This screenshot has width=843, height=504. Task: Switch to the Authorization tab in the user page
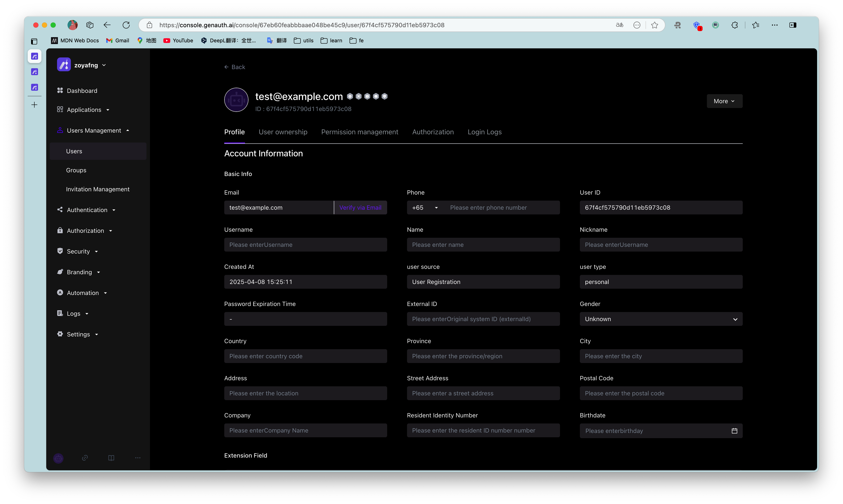point(433,132)
